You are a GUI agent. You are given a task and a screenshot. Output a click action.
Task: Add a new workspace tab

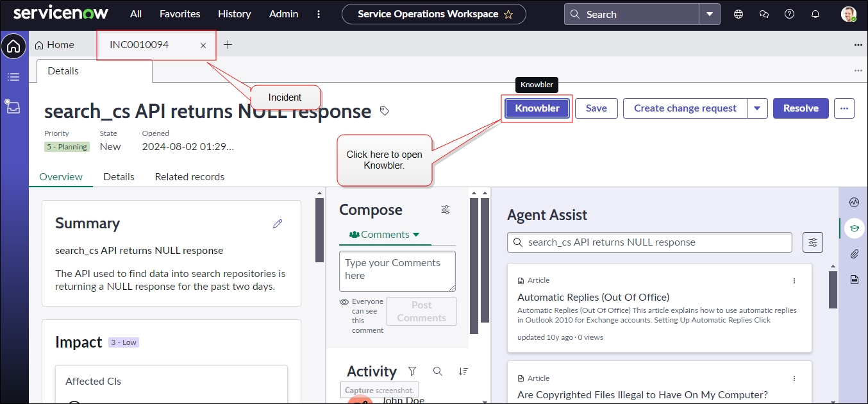click(x=228, y=45)
